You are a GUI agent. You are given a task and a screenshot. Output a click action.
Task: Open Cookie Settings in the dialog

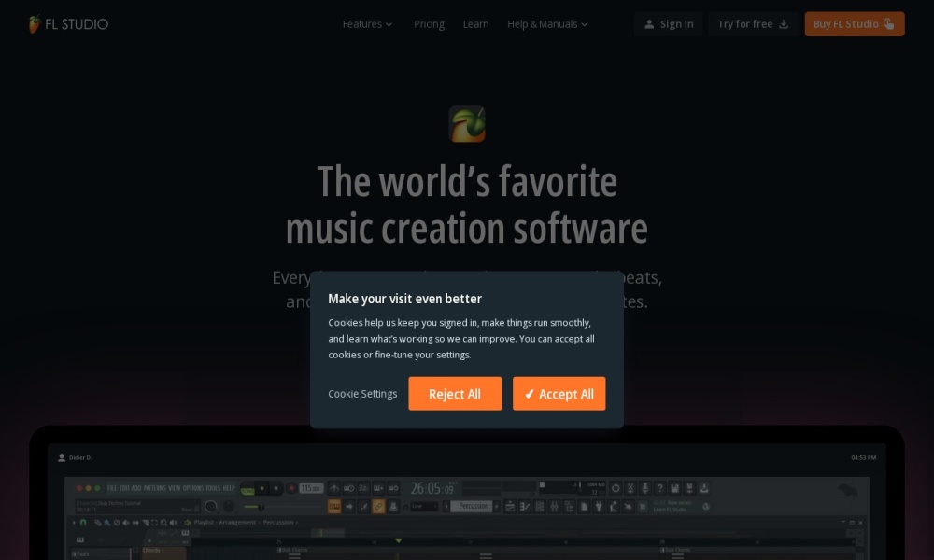[362, 394]
